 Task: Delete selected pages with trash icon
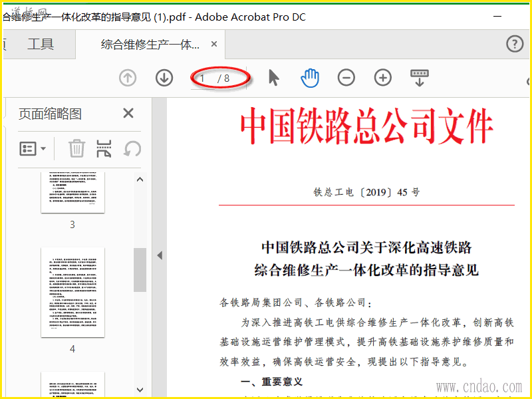coord(76,148)
